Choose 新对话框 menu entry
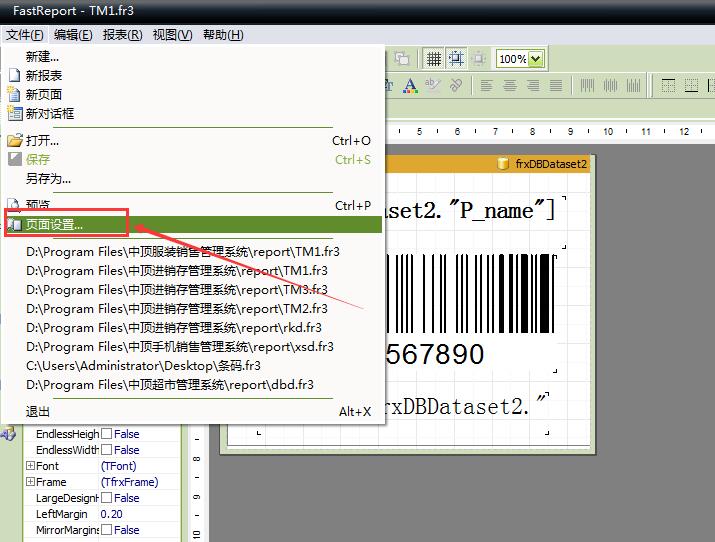This screenshot has width=715, height=542. click(193, 113)
